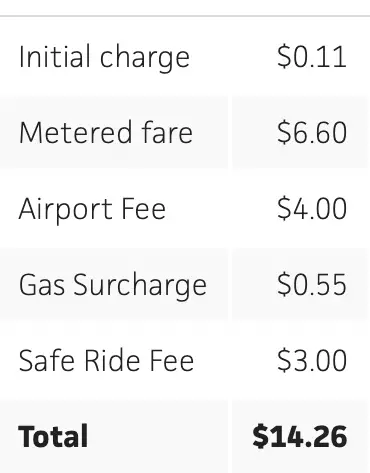Viewport: 370px width, 473px height.
Task: Click the word charge in Initial charge
Action: 145,58
